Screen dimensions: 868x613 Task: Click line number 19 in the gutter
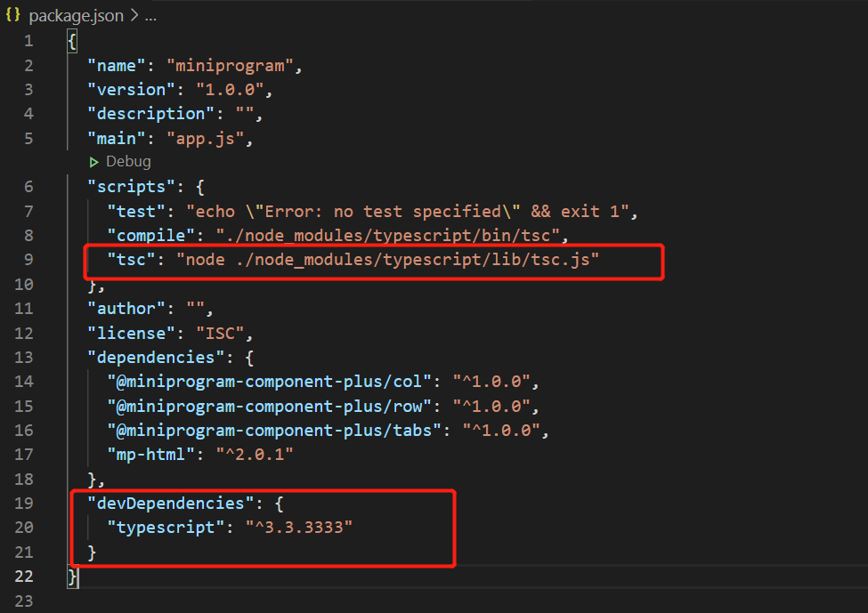[x=24, y=504]
